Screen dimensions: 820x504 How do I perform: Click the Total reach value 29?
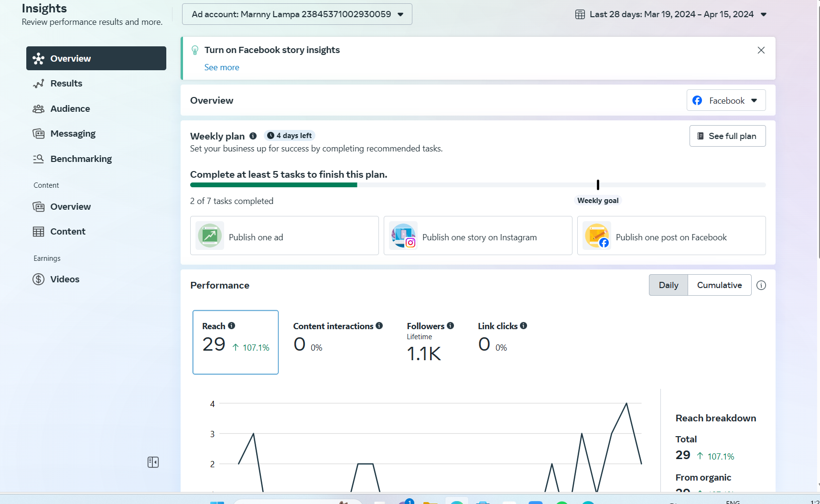(x=683, y=455)
